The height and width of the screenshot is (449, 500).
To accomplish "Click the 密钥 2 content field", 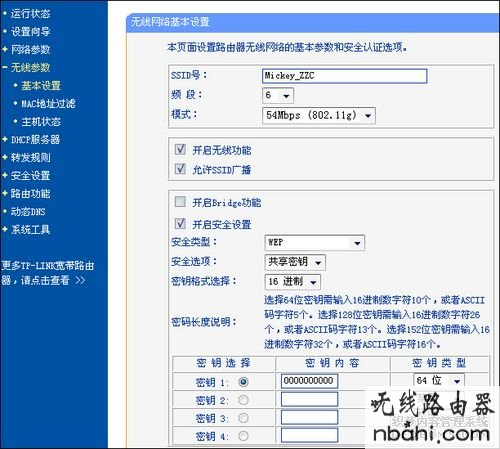I will (x=309, y=399).
